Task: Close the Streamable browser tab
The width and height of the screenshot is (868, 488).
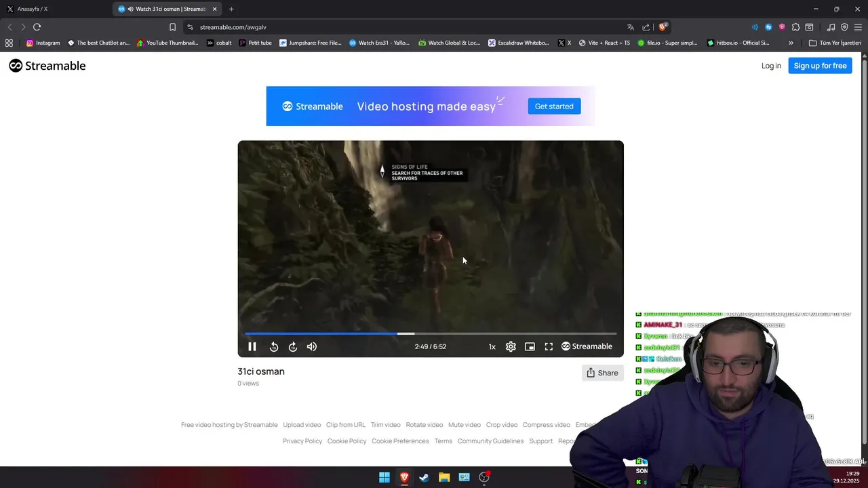Action: click(215, 9)
